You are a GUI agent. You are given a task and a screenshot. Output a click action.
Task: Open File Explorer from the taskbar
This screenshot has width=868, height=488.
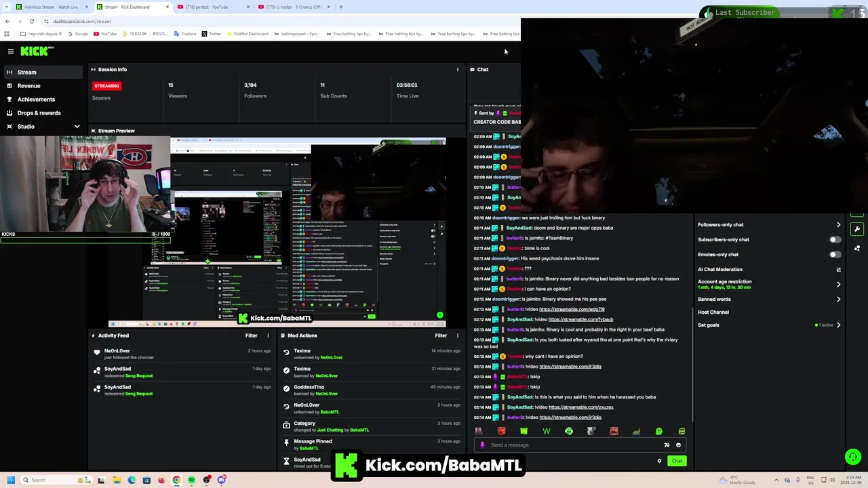pyautogui.click(x=117, y=480)
